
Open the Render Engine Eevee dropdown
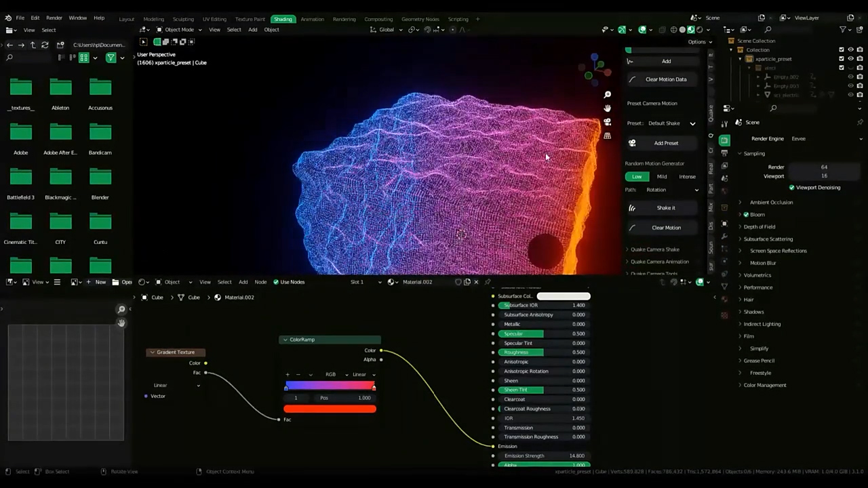pos(827,138)
